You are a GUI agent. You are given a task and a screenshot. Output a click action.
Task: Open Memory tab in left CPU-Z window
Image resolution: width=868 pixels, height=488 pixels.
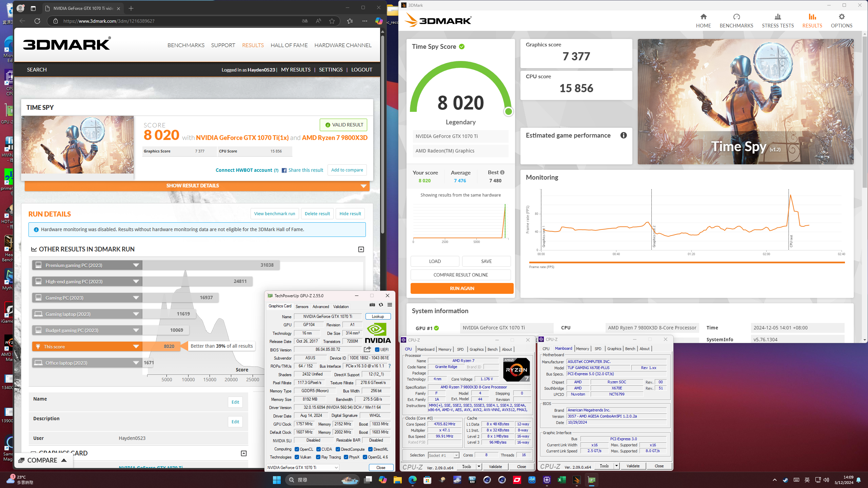point(445,349)
